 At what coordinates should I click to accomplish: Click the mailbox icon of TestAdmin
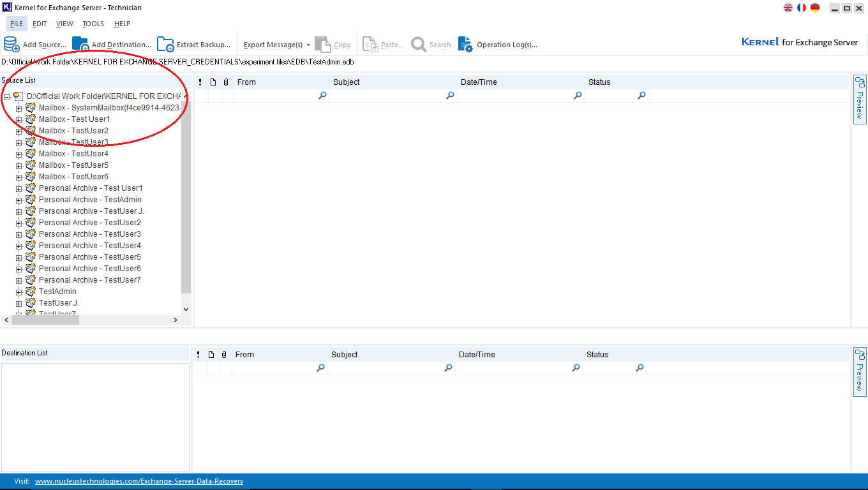click(31, 291)
